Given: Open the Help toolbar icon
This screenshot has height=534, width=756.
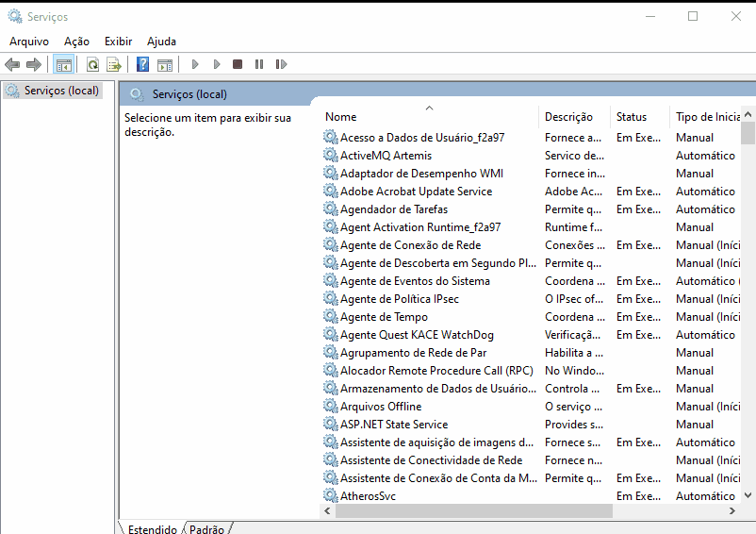Looking at the screenshot, I should coord(142,64).
